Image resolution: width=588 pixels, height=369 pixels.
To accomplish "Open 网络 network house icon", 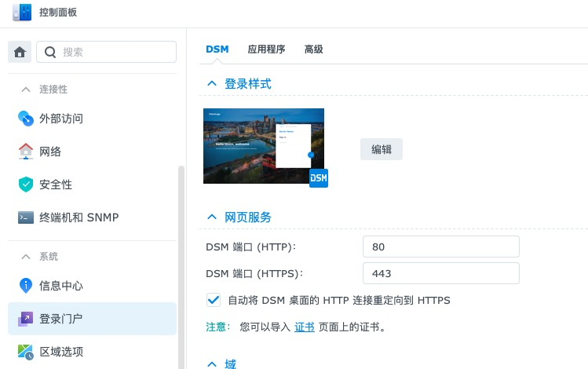I will tap(25, 152).
